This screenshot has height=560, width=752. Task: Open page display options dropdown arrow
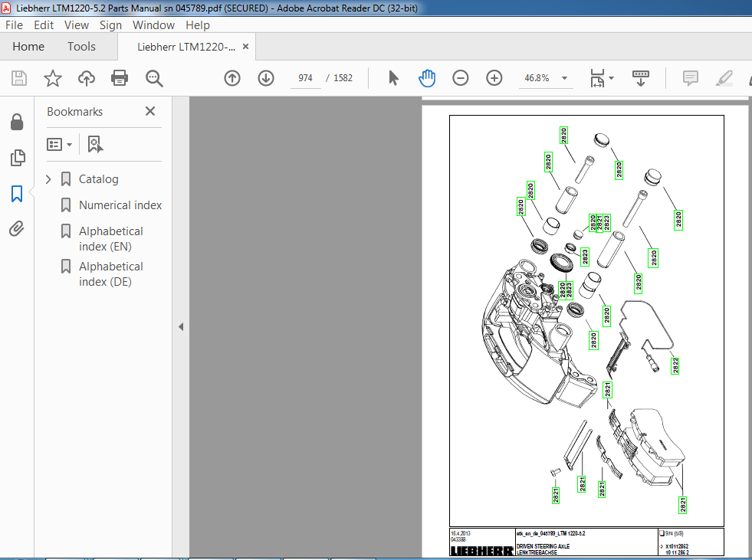click(x=612, y=78)
